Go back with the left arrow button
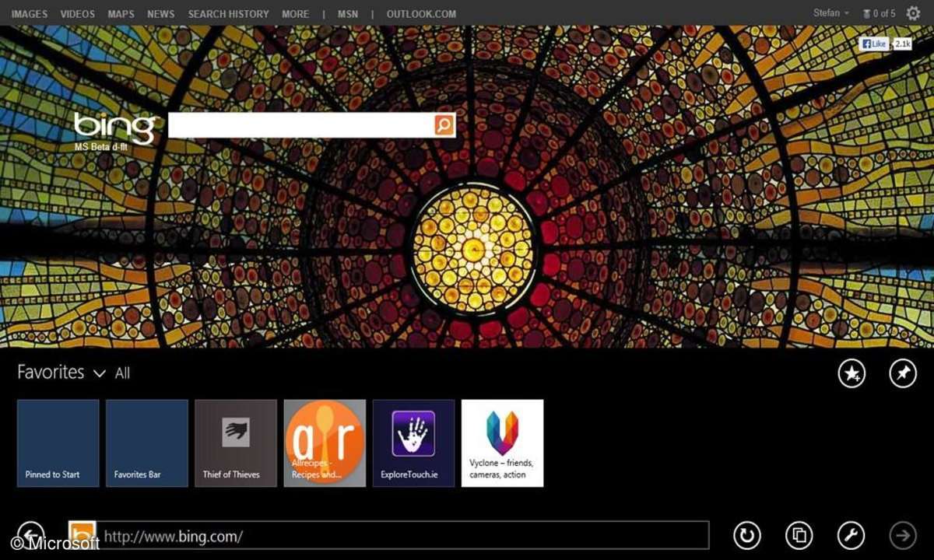This screenshot has height=560, width=934. (31, 534)
